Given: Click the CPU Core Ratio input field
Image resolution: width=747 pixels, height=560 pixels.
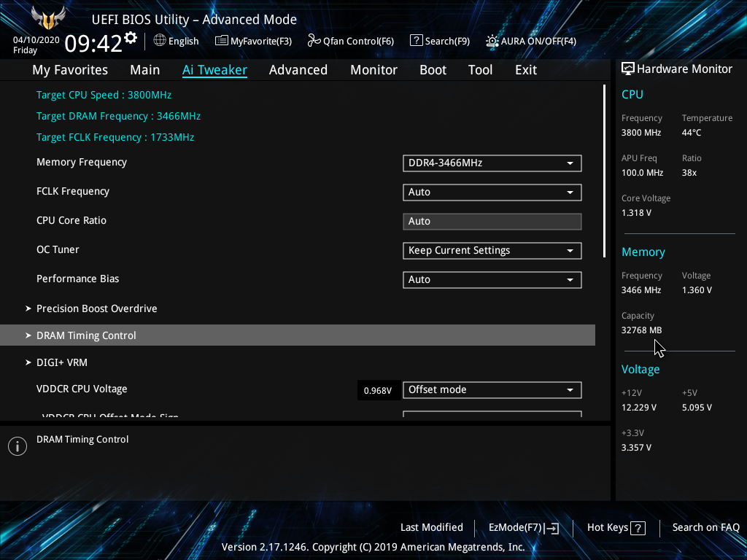Looking at the screenshot, I should pos(492,222).
